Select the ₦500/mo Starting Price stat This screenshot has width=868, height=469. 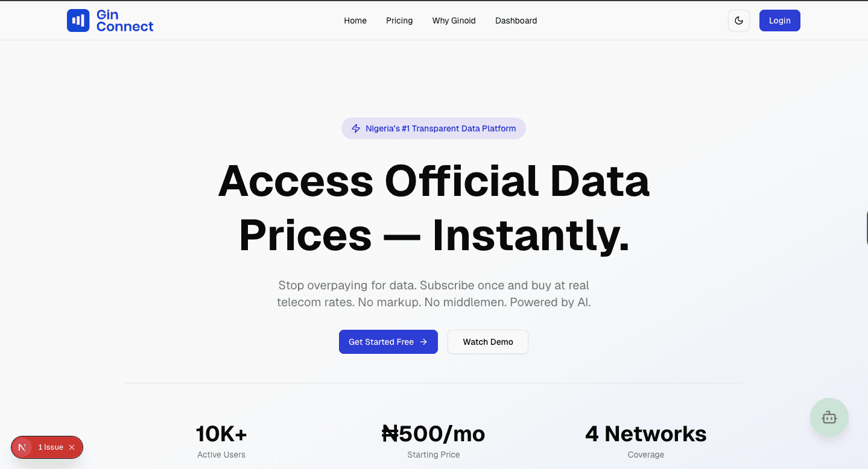pyautogui.click(x=433, y=441)
